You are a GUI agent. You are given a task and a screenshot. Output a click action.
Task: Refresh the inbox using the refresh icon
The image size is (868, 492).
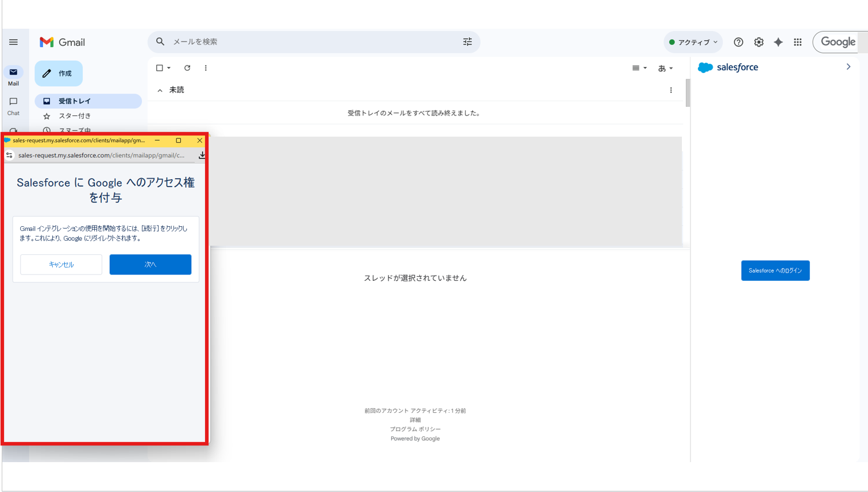[187, 68]
